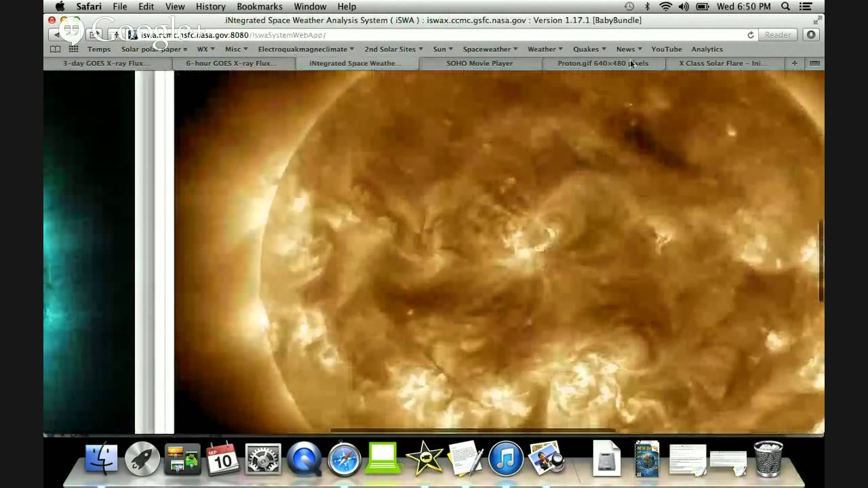The width and height of the screenshot is (868, 488).
Task: Expand the WX bookmarks folder
Action: coord(205,49)
